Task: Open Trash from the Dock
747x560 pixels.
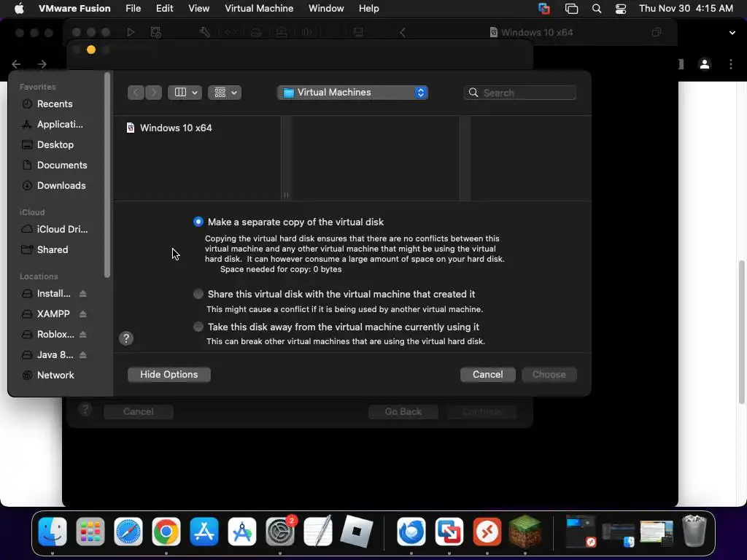Action: point(694,532)
